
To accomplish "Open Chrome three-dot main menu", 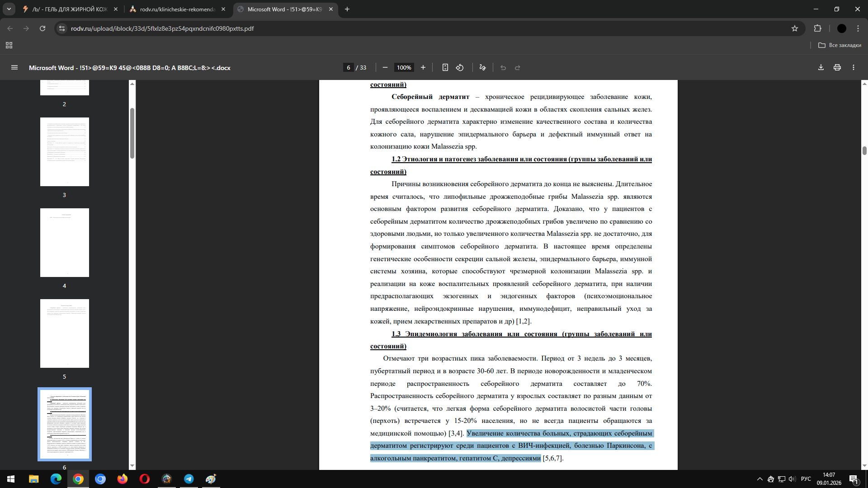I will 858,28.
